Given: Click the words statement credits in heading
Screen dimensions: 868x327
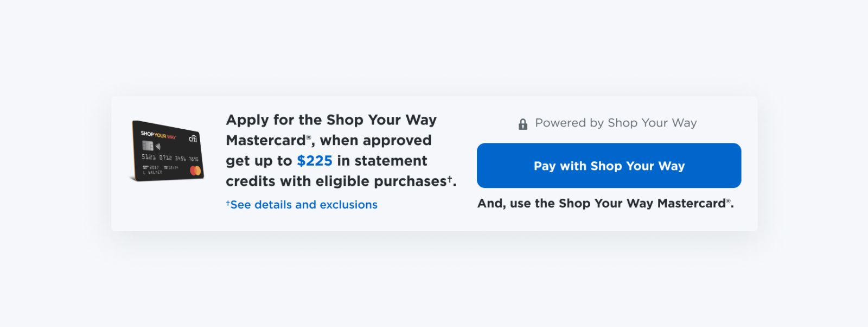Looking at the screenshot, I should pos(327,171).
